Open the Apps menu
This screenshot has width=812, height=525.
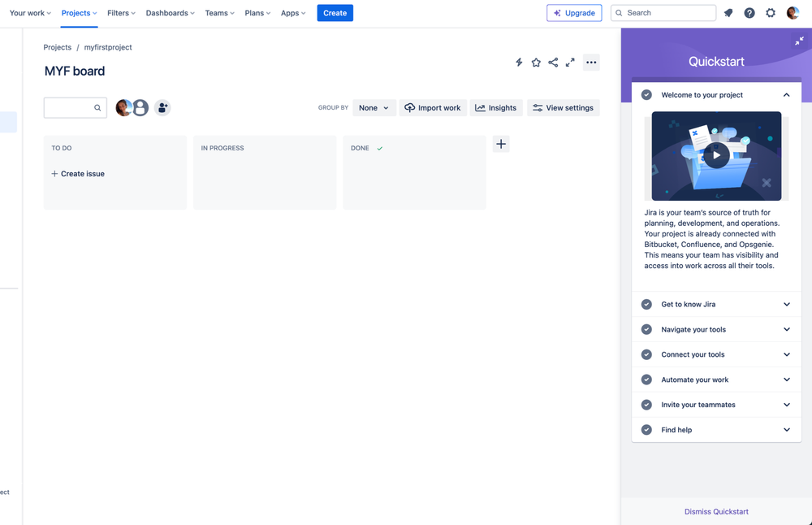(293, 13)
